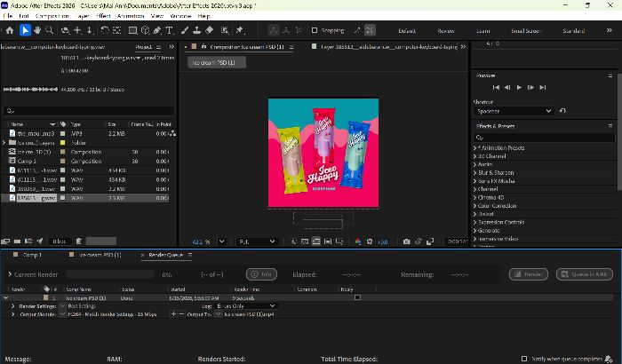Expand Render Settings row
The image size is (622, 364).
pyautogui.click(x=13, y=306)
